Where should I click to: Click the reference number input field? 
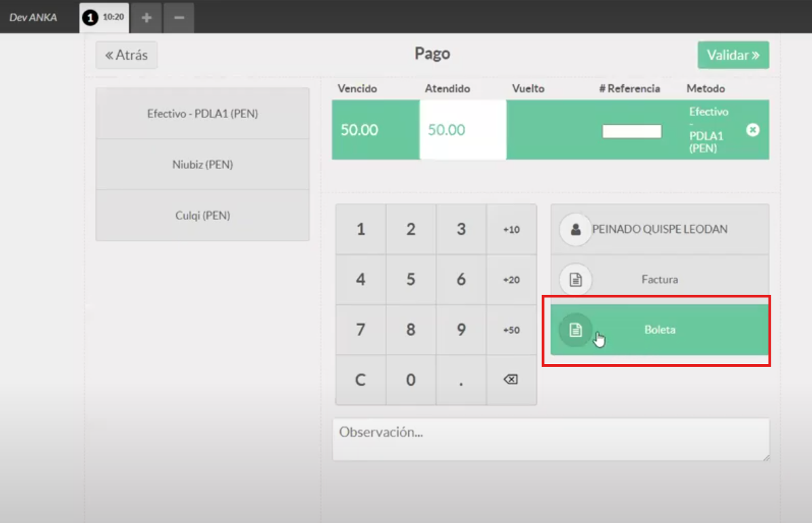[631, 131]
